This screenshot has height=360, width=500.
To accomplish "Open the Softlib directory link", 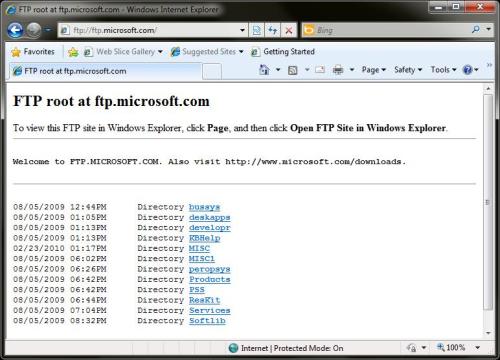I will click(207, 321).
